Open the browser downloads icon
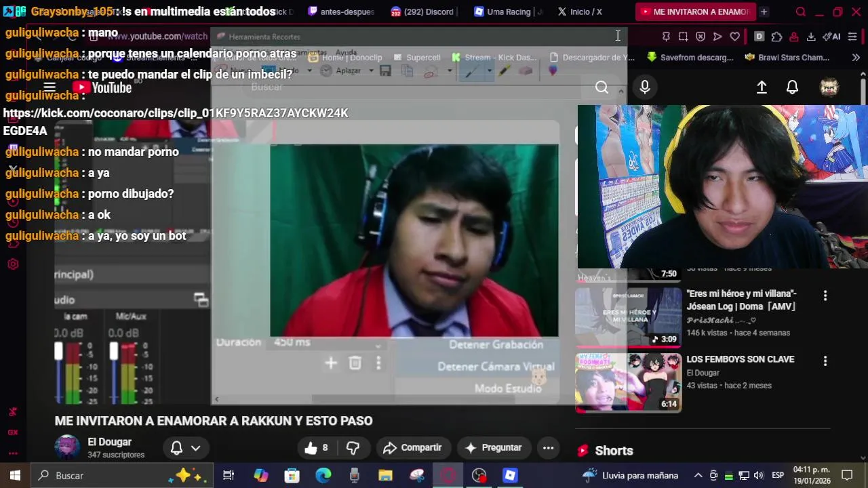868x488 pixels. [x=811, y=37]
